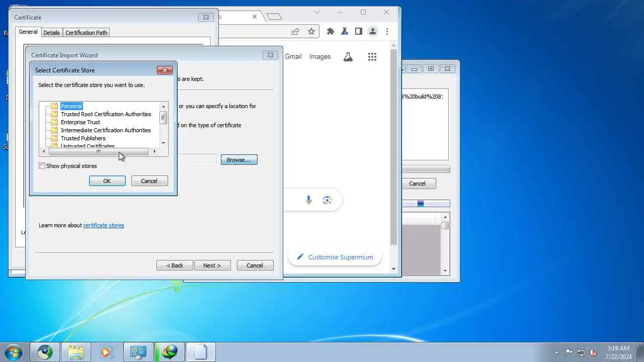The width and height of the screenshot is (644, 362).
Task: Open Windows Explorer from taskbar
Action: coord(76,352)
